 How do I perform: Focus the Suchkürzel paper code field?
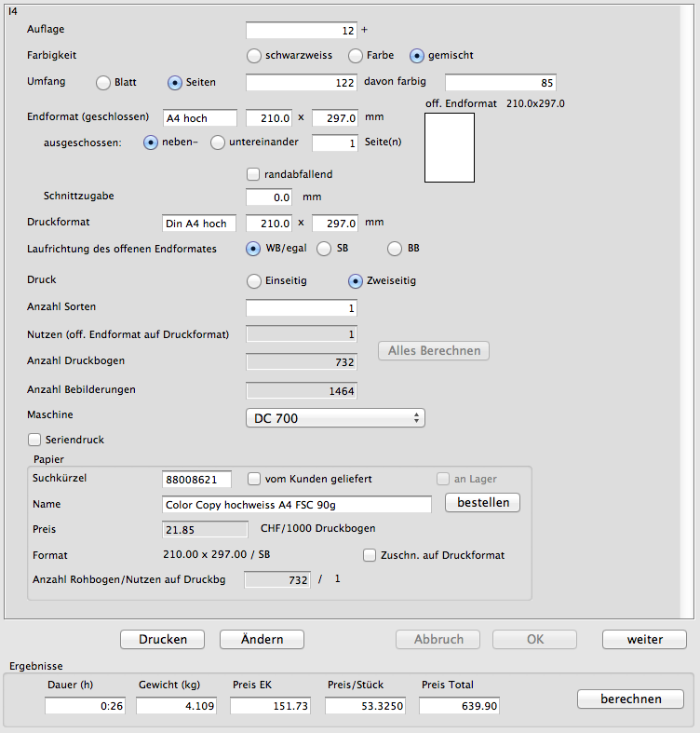(x=196, y=480)
